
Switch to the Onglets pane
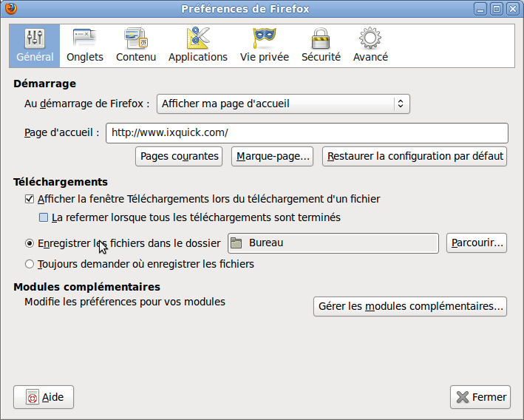84,46
